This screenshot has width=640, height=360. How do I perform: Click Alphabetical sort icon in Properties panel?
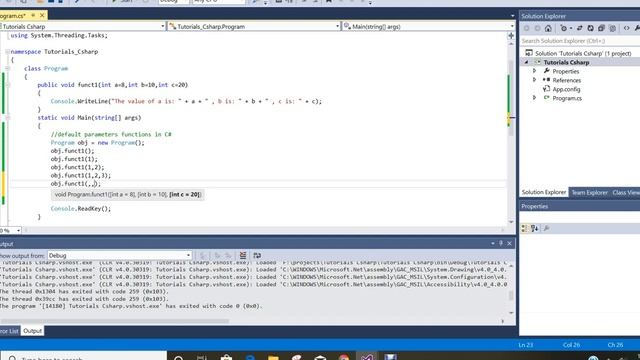[x=535, y=228]
